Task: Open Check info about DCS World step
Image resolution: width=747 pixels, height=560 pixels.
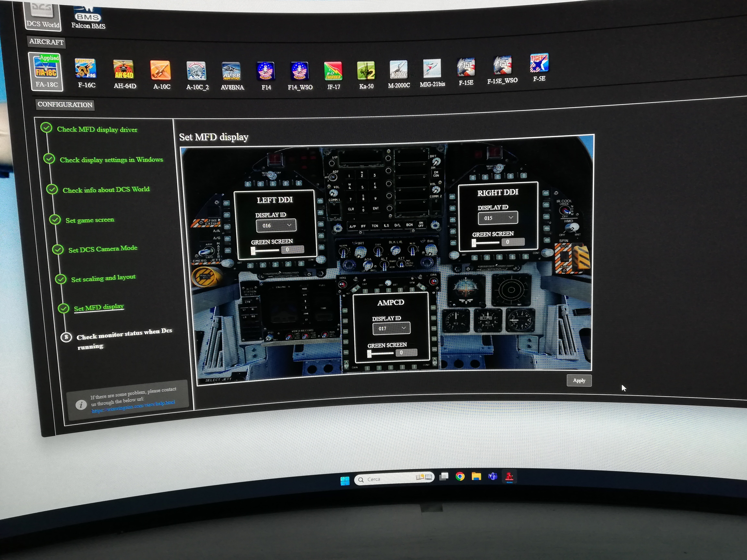Action: coord(106,190)
